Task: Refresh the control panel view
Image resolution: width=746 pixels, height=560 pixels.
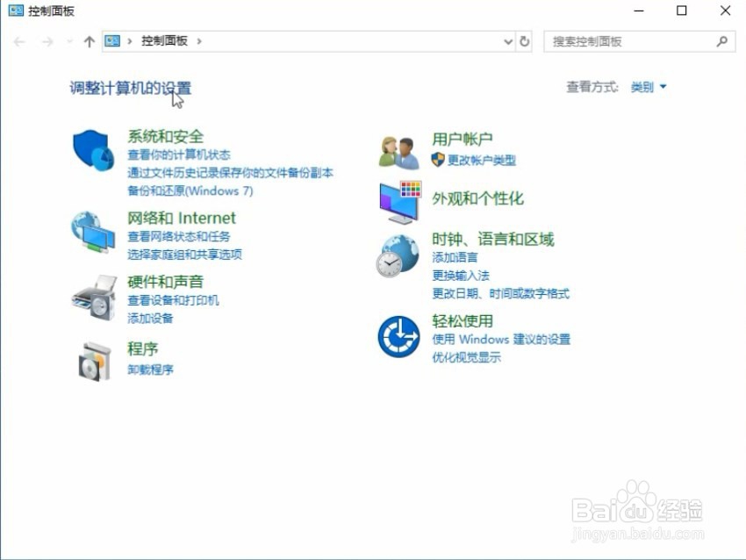Action: (524, 41)
